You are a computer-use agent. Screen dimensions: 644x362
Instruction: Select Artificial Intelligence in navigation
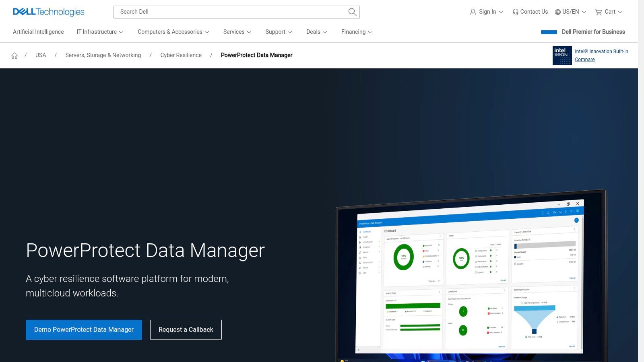[x=38, y=32]
